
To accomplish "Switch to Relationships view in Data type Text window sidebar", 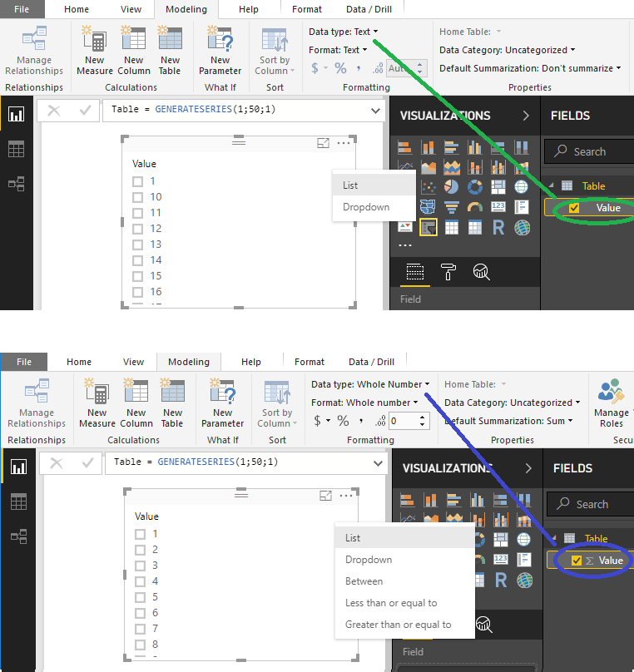I will [x=17, y=185].
